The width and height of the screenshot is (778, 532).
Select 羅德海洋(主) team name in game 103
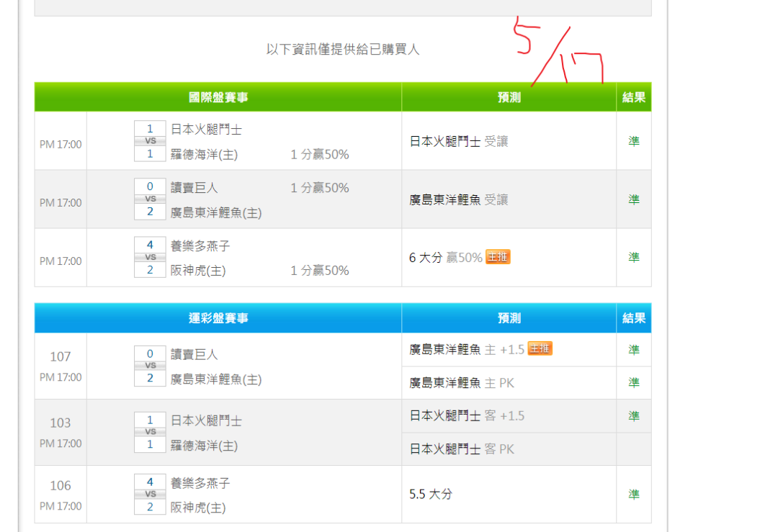pos(204,445)
